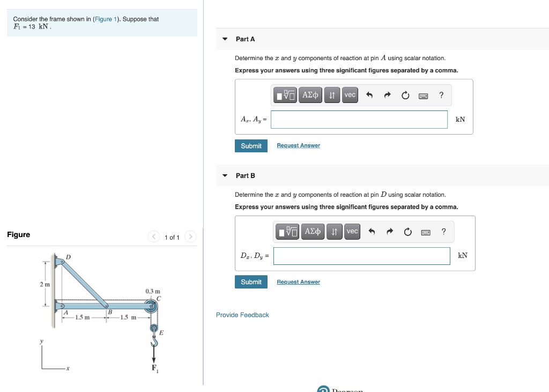Click the undo arrow in Part A toolbar
The image size is (549, 392).
click(x=370, y=95)
